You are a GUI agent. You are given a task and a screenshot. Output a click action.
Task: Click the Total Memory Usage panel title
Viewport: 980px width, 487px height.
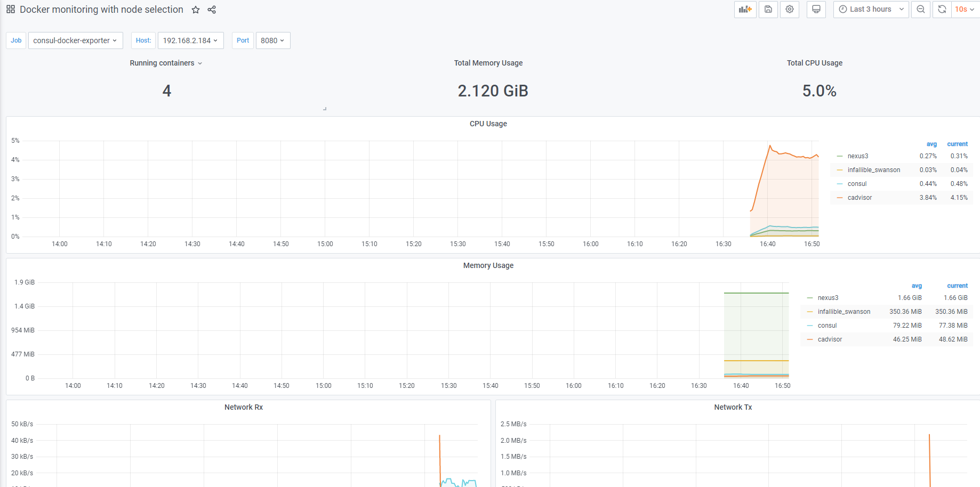pos(488,63)
